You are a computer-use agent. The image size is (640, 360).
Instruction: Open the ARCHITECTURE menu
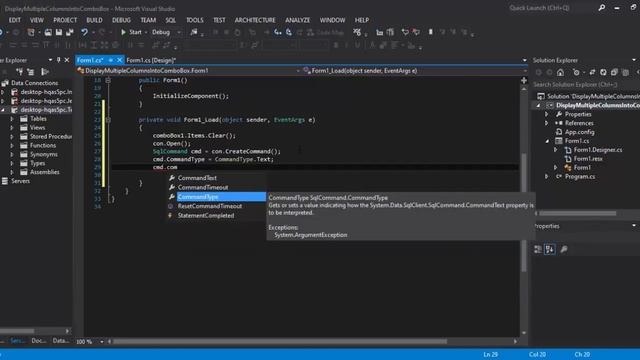click(255, 20)
